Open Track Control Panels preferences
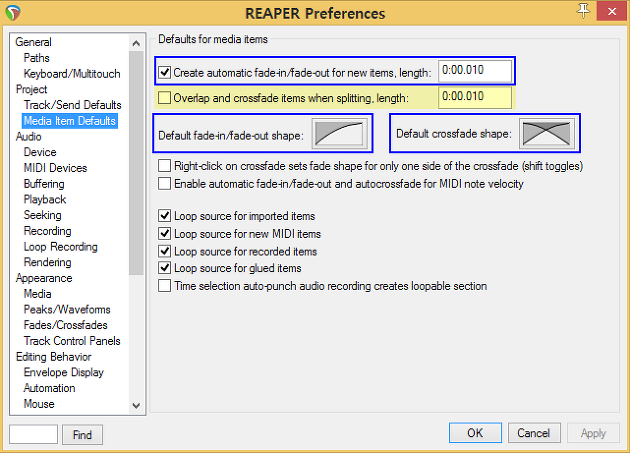Viewport: 630px width, 453px height. click(72, 341)
